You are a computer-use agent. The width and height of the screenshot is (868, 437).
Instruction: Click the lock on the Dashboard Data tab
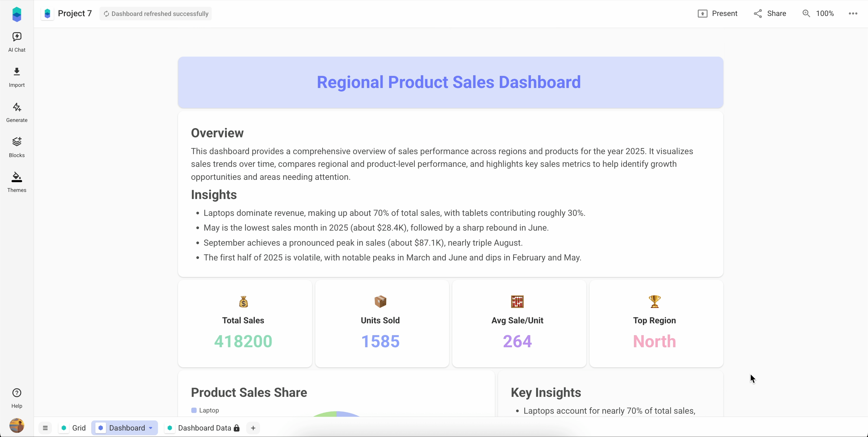pyautogui.click(x=237, y=428)
